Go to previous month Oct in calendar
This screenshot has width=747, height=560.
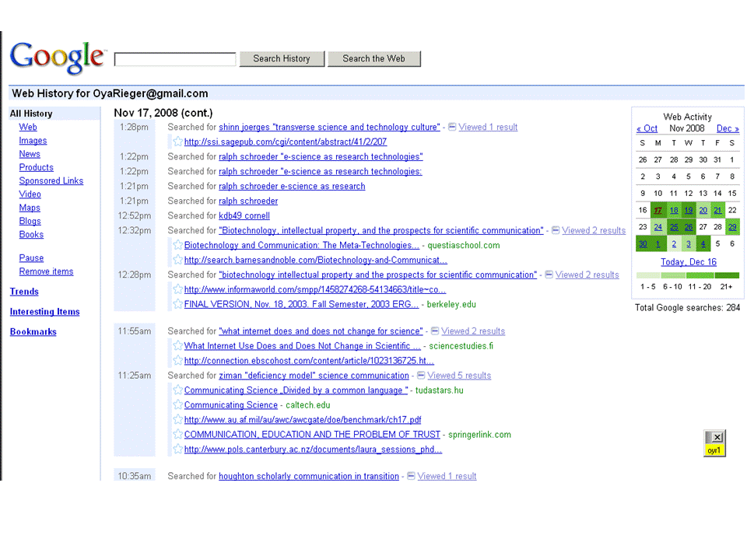(x=647, y=128)
